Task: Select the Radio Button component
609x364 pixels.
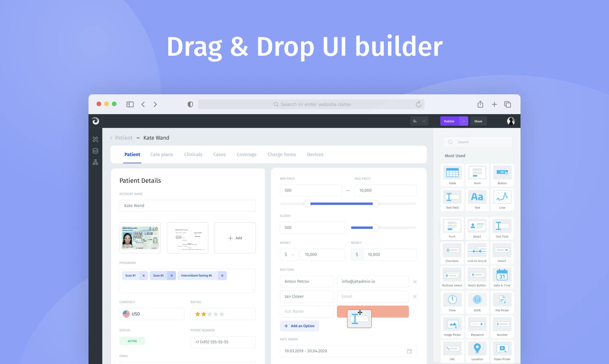Action: pos(477,278)
